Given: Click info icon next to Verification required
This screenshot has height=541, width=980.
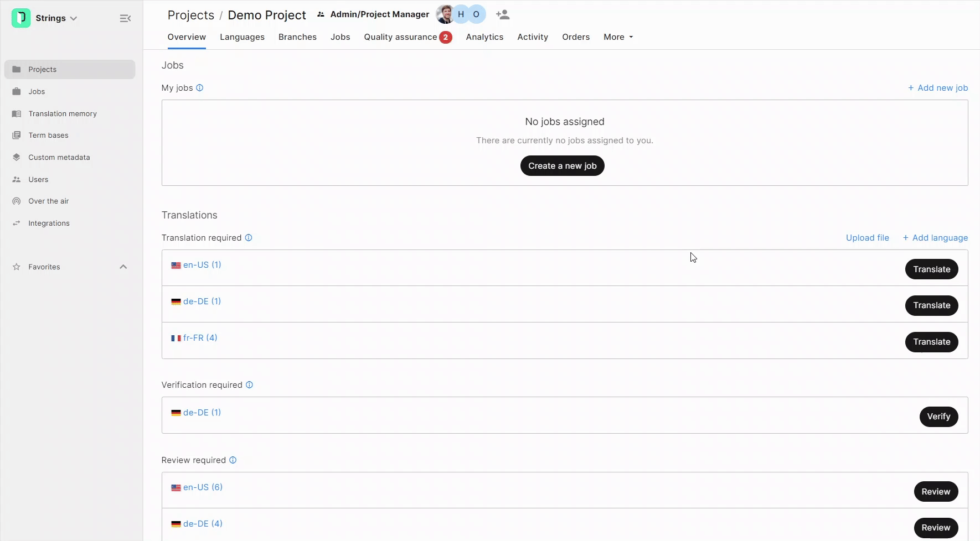Looking at the screenshot, I should 249,385.
